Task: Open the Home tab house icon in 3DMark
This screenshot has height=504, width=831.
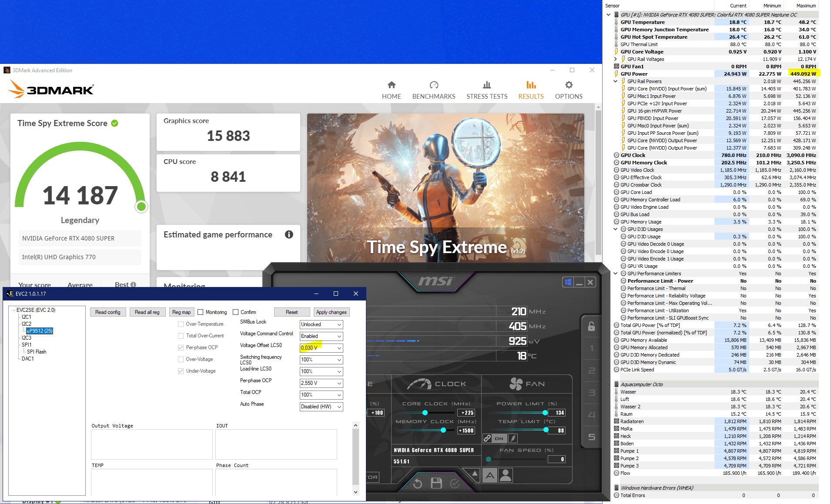Action: point(392,85)
